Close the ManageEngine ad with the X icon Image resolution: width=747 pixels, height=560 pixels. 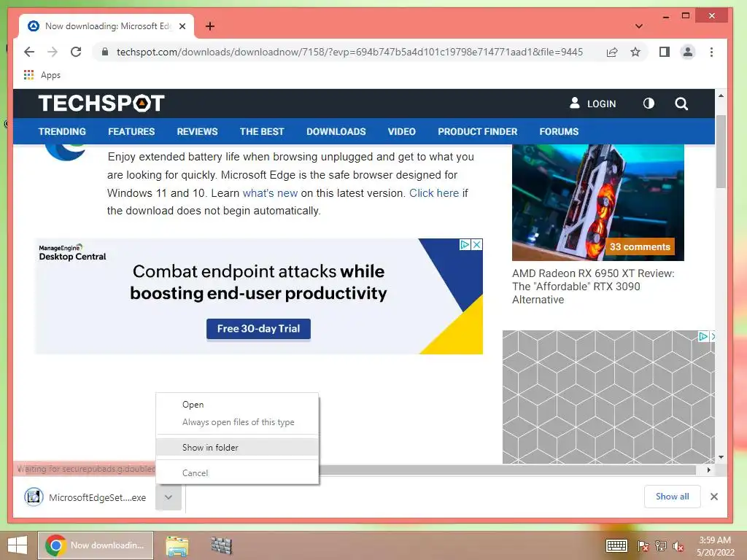pos(477,245)
